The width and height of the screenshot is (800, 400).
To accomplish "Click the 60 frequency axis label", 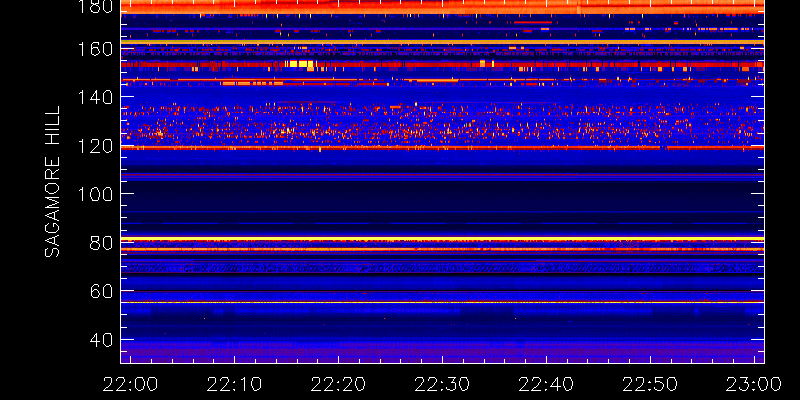I will pos(101,291).
